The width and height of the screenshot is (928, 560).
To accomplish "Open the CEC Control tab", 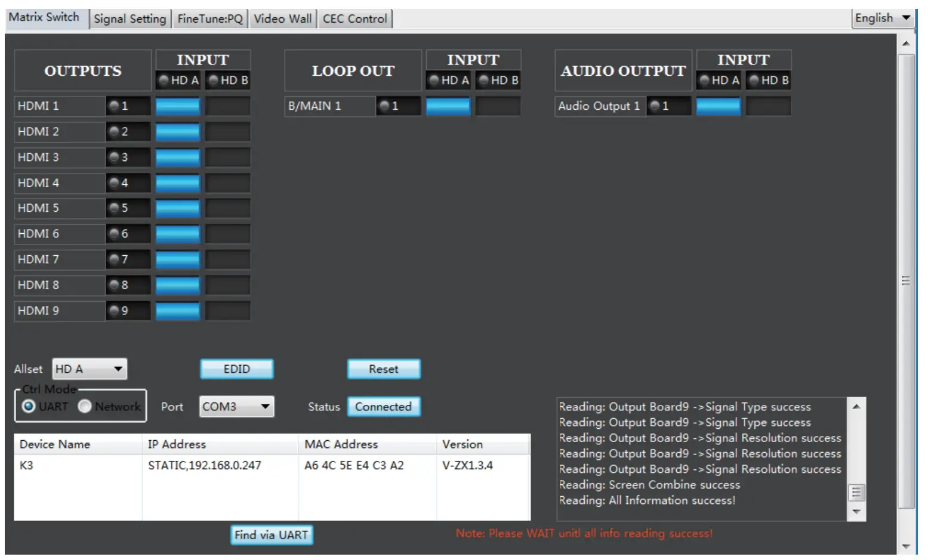I will 355,18.
